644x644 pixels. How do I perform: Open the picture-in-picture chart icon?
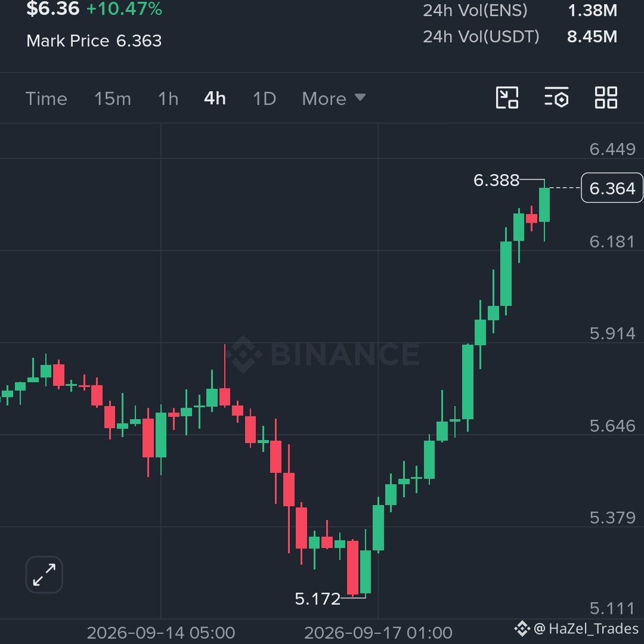click(x=507, y=98)
